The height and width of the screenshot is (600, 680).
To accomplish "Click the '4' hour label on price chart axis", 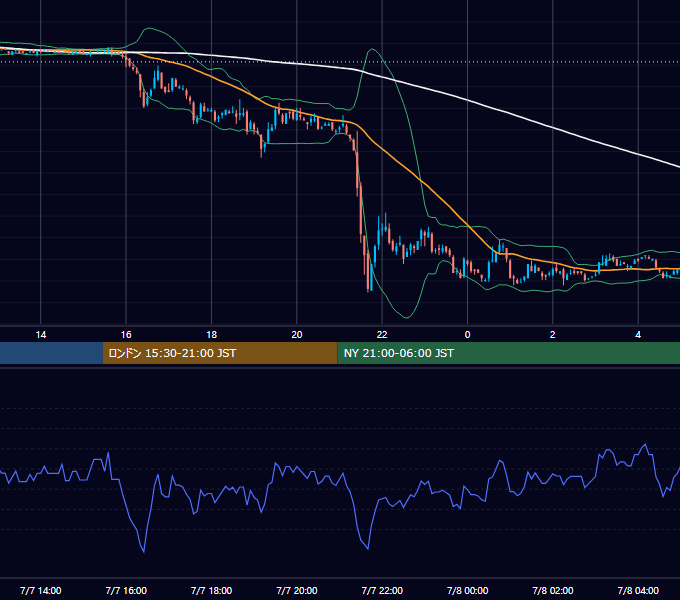I will point(638,335).
